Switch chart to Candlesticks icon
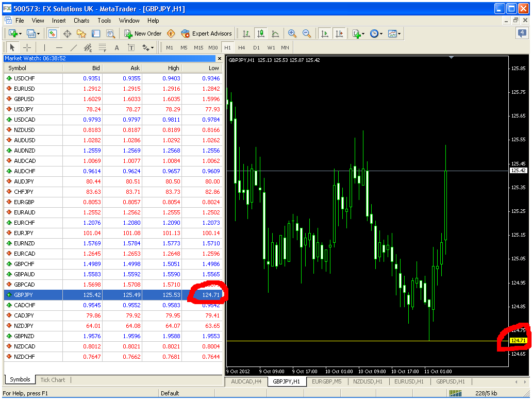 260,34
